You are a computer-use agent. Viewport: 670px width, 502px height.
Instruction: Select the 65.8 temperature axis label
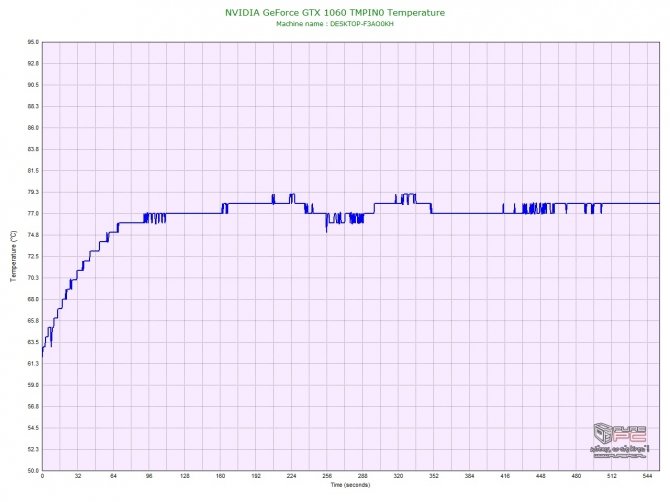33,320
